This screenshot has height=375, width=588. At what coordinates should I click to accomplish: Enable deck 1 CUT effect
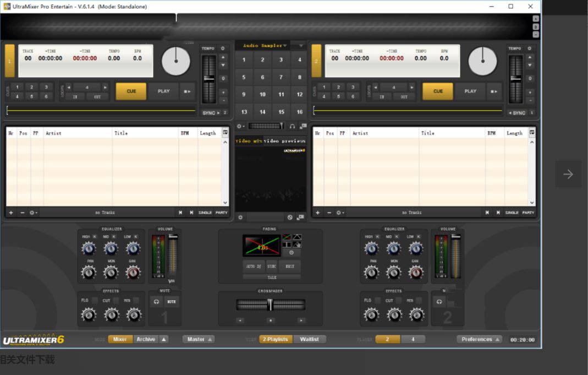116,300
